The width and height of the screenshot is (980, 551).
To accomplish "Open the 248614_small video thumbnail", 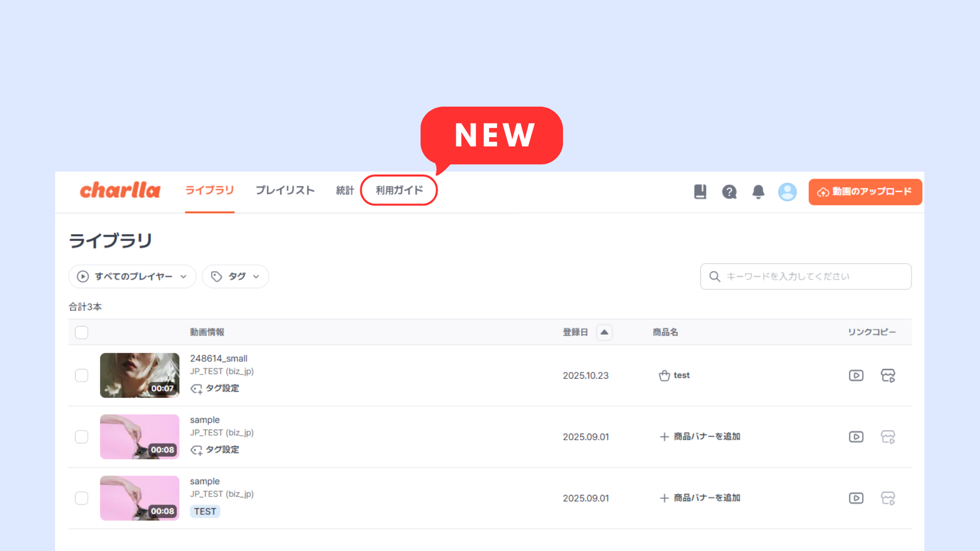I will [x=139, y=375].
